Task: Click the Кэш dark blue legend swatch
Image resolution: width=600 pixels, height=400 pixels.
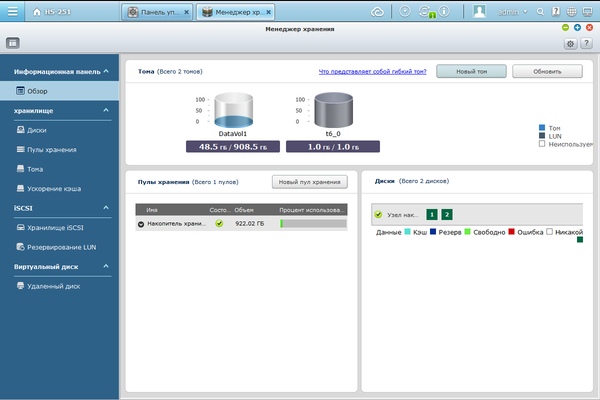Action: click(x=433, y=232)
